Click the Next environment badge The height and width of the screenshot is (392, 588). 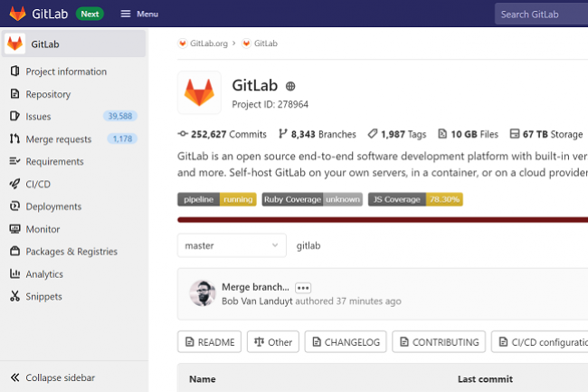[90, 14]
